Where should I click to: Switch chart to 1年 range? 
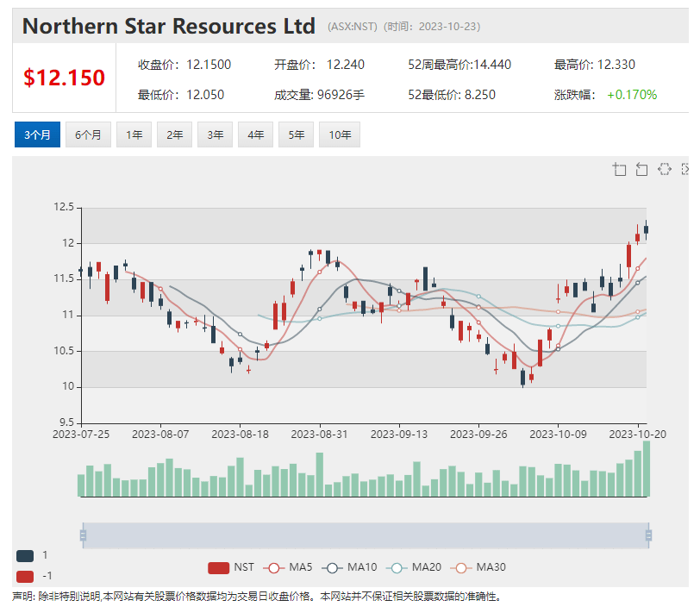pyautogui.click(x=134, y=134)
